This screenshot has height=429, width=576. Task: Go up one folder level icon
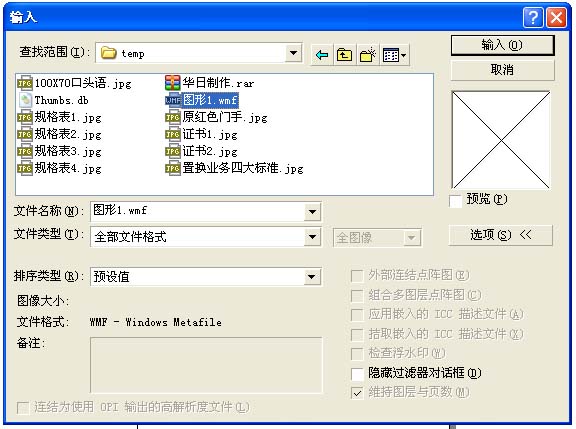pos(344,55)
